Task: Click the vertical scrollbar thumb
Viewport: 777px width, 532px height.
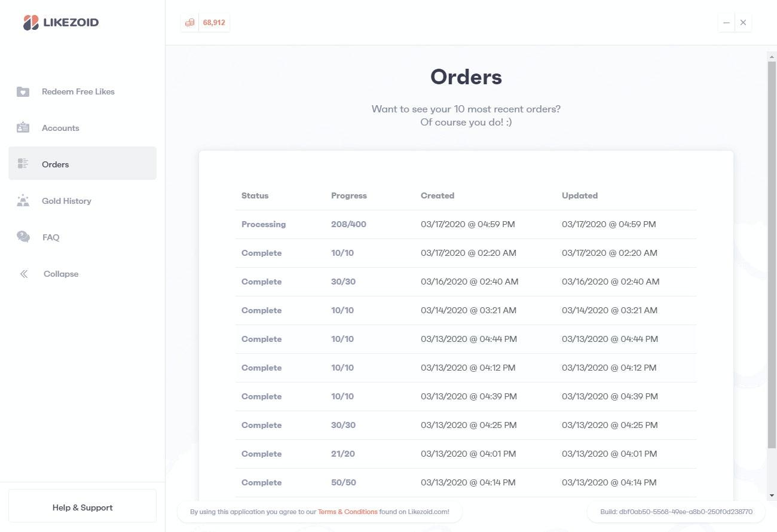Action: click(772, 254)
